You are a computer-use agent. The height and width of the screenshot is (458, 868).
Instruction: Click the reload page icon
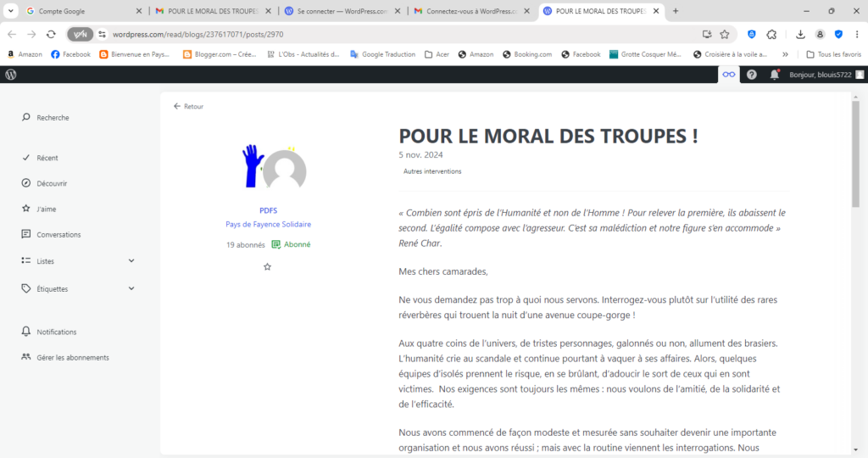point(51,34)
